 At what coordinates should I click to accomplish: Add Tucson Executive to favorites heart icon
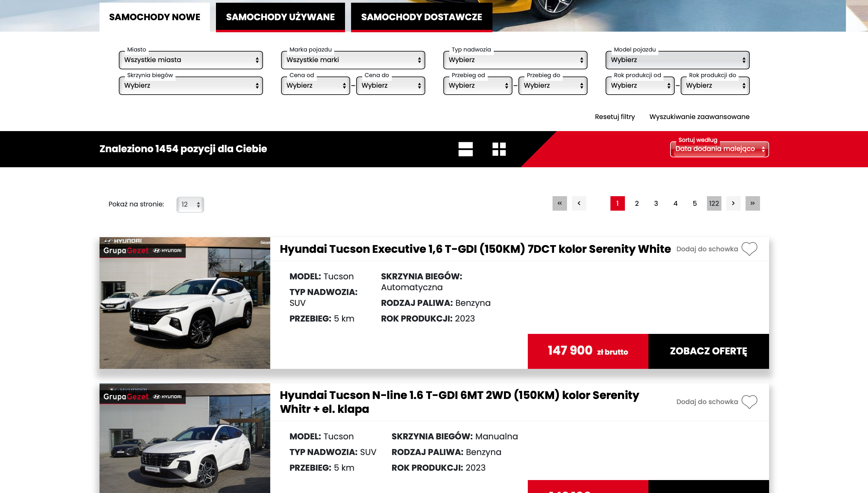[x=749, y=249]
